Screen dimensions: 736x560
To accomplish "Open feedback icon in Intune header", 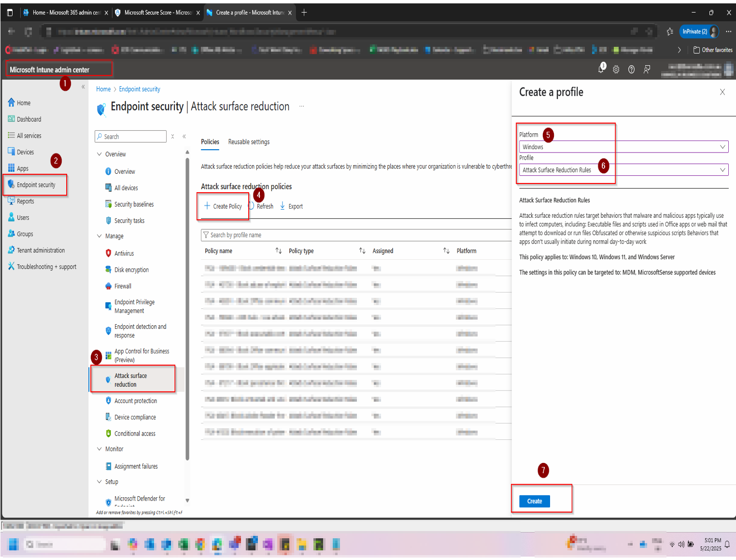I will point(647,70).
